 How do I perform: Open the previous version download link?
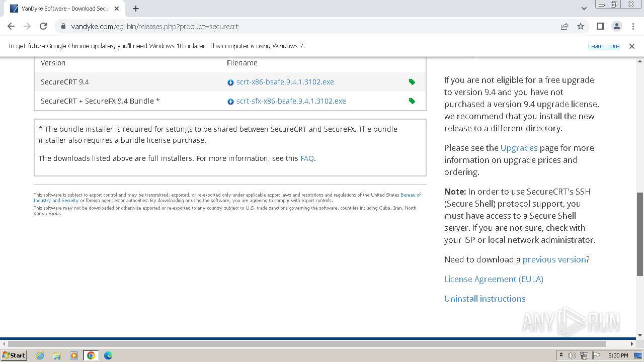click(554, 259)
